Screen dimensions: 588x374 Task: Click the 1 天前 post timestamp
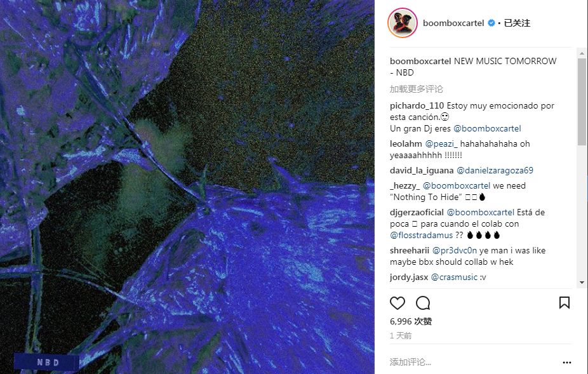(x=401, y=336)
